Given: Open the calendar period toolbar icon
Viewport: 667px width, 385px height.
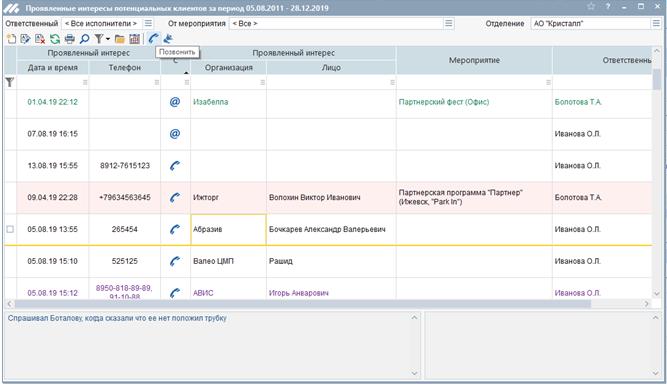Looking at the screenshot, I should click(134, 39).
